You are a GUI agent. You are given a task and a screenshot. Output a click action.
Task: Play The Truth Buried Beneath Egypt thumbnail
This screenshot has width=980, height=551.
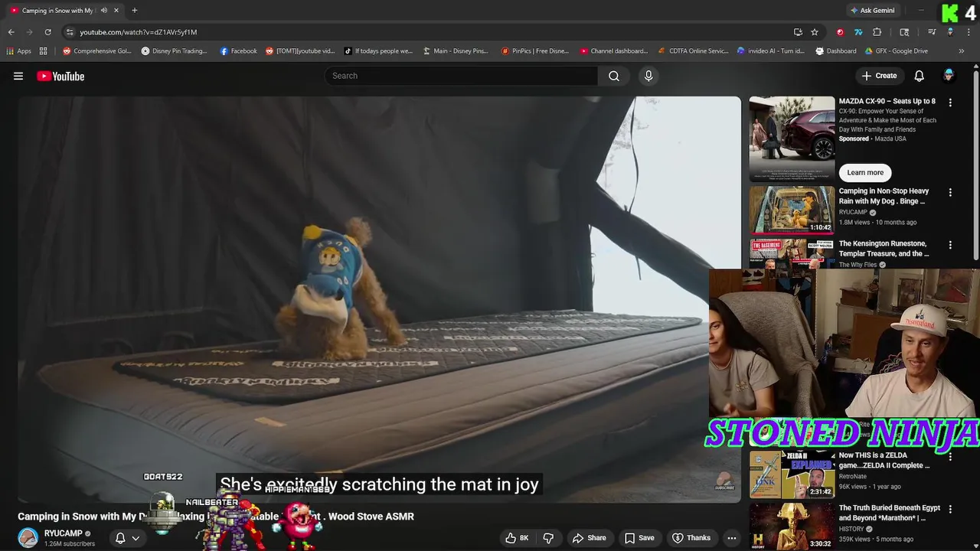point(792,527)
